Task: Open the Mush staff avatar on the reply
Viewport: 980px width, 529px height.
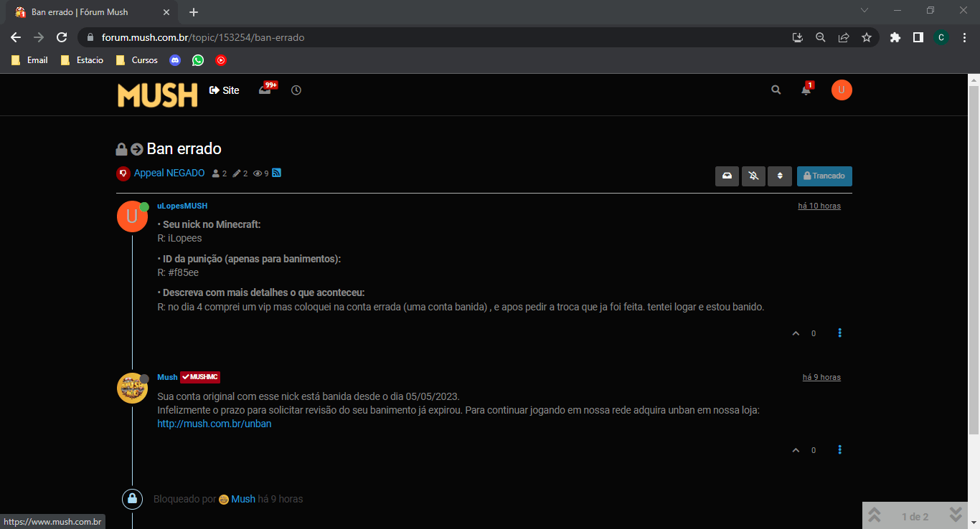Action: 132,389
